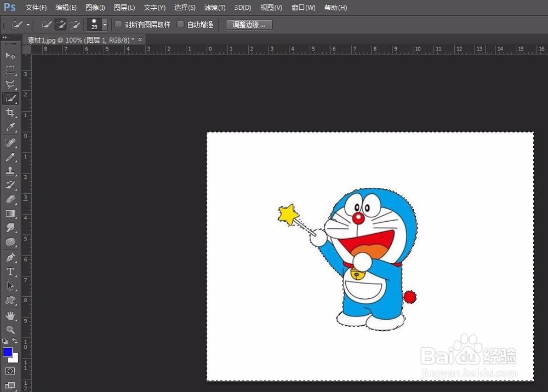
Task: Open the 帮助(H) menu
Action: coord(335,7)
